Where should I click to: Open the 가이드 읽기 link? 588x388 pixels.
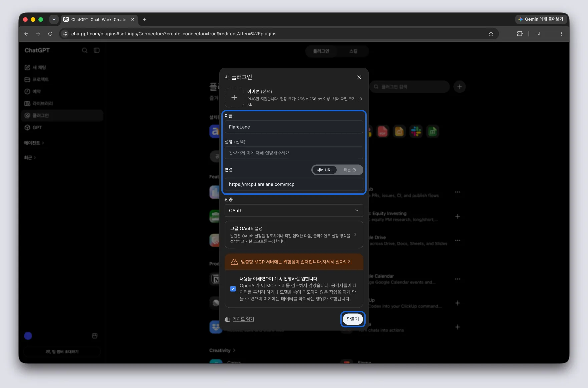point(243,319)
